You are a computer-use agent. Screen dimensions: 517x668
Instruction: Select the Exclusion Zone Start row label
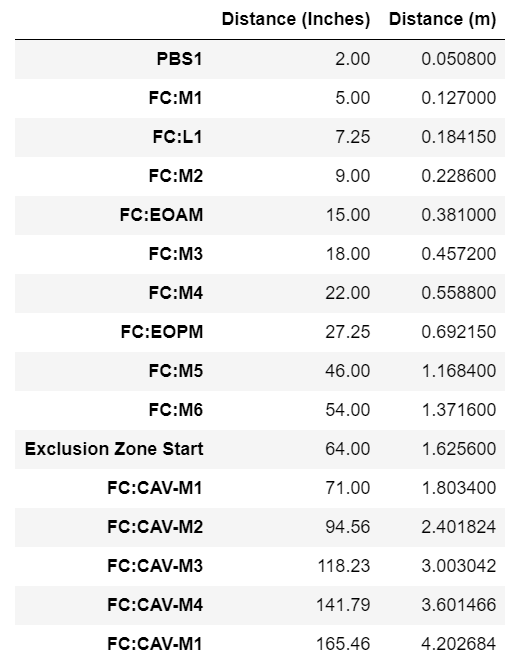(114, 449)
